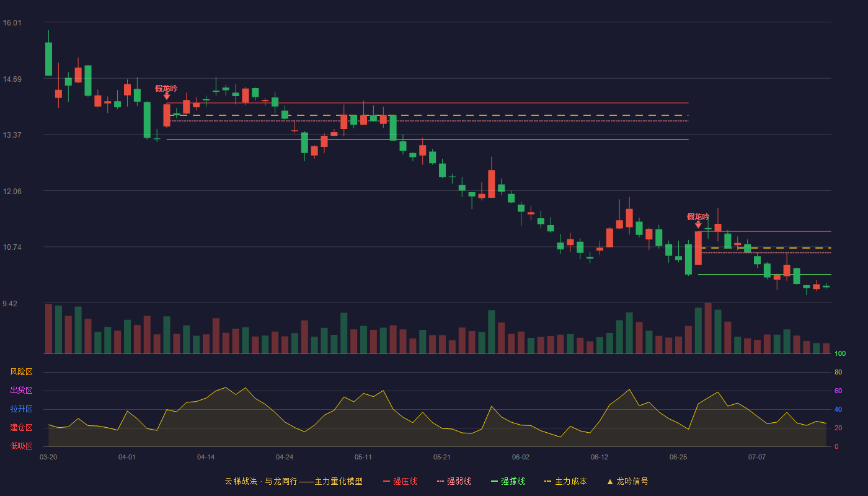The image size is (868, 496).
Task: Click the first 假龙吟 red arrow marker
Action: point(166,96)
